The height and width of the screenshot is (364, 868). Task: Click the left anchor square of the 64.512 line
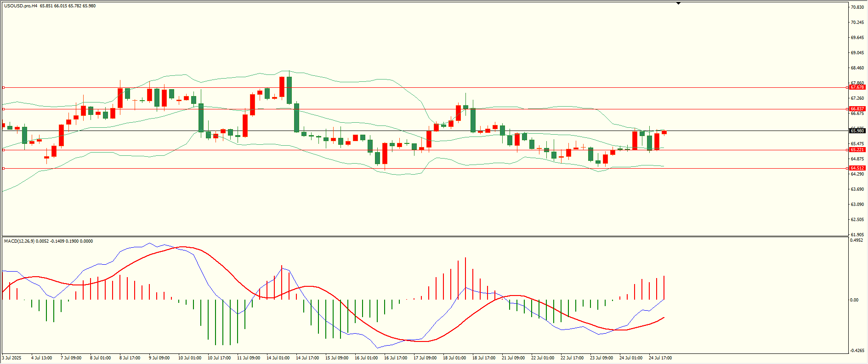pos(4,168)
